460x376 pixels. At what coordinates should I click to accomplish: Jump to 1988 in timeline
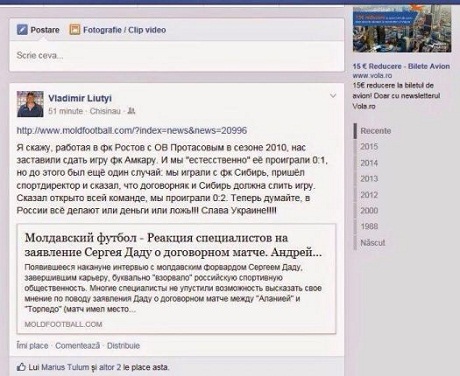tap(369, 226)
